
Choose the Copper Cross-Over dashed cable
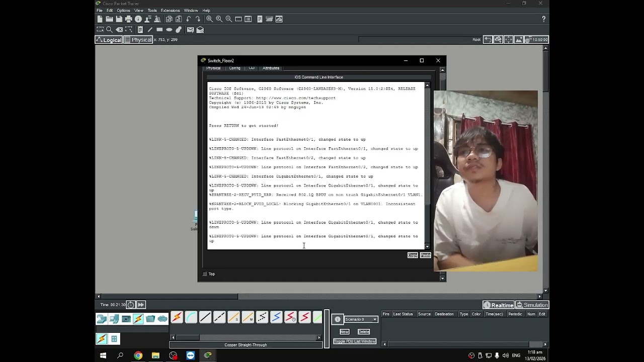click(219, 317)
